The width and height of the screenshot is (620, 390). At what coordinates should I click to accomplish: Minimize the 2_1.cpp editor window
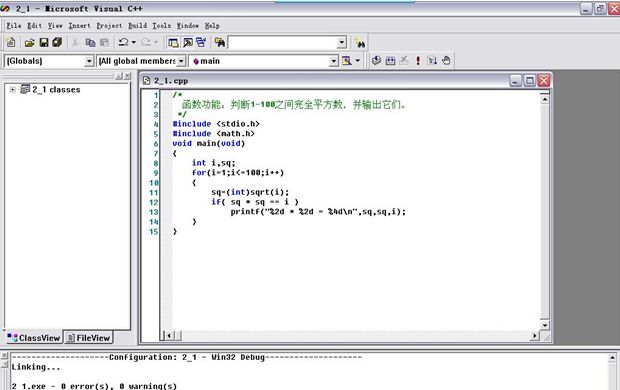tap(515, 81)
